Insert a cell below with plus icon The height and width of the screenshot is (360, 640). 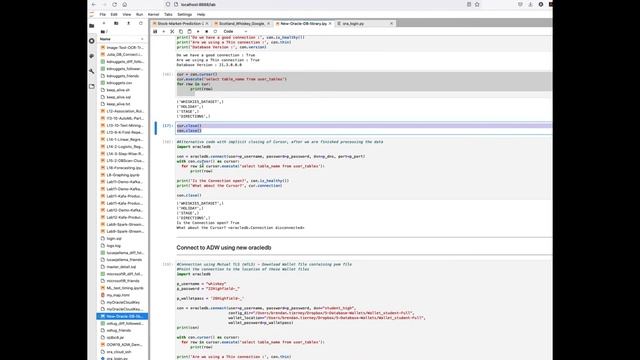click(164, 31)
